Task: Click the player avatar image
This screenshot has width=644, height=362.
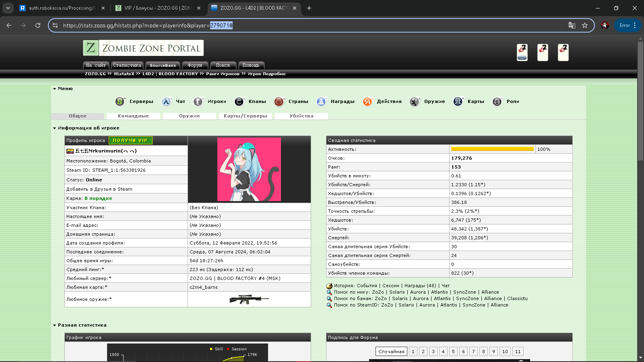Action: pos(249,169)
